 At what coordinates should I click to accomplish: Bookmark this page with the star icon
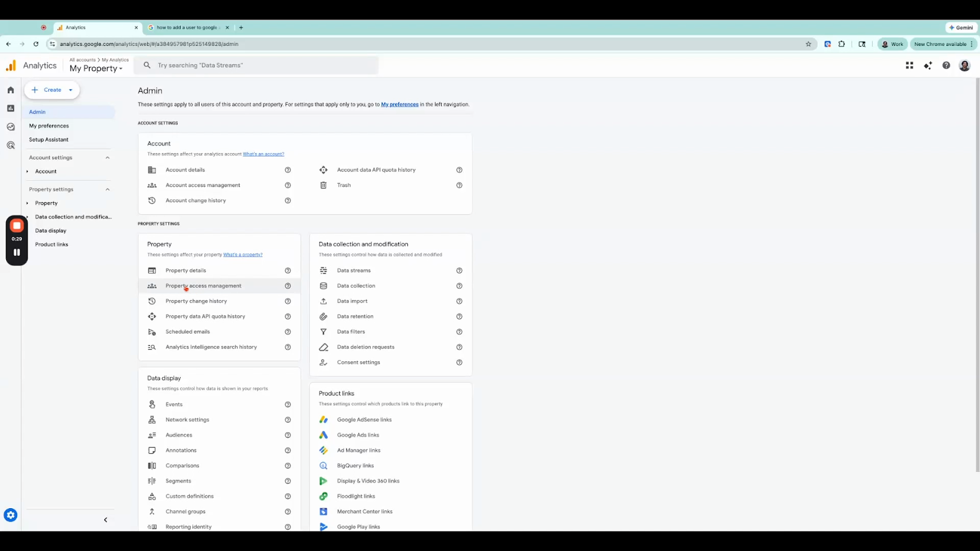click(x=809, y=44)
